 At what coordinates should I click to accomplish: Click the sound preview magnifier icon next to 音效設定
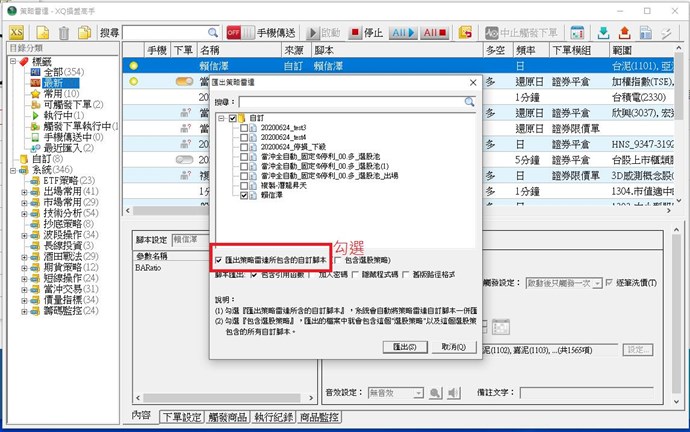point(435,393)
